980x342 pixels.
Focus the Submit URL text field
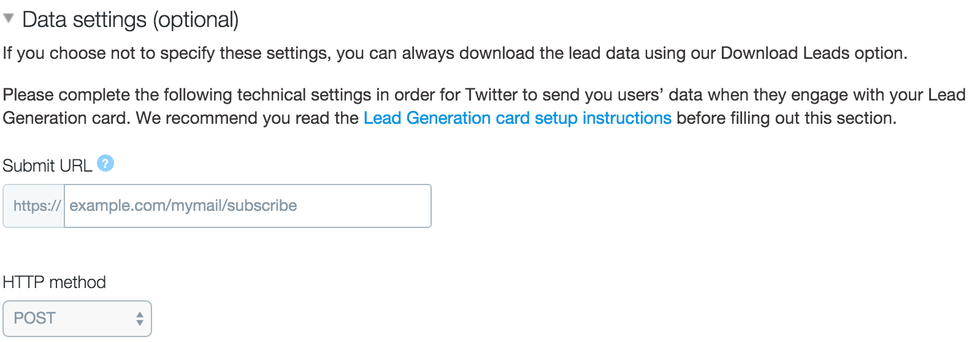click(248, 206)
